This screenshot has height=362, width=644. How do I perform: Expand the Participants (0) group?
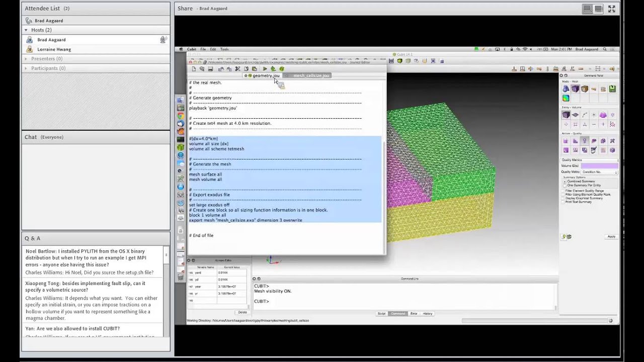pos(26,68)
